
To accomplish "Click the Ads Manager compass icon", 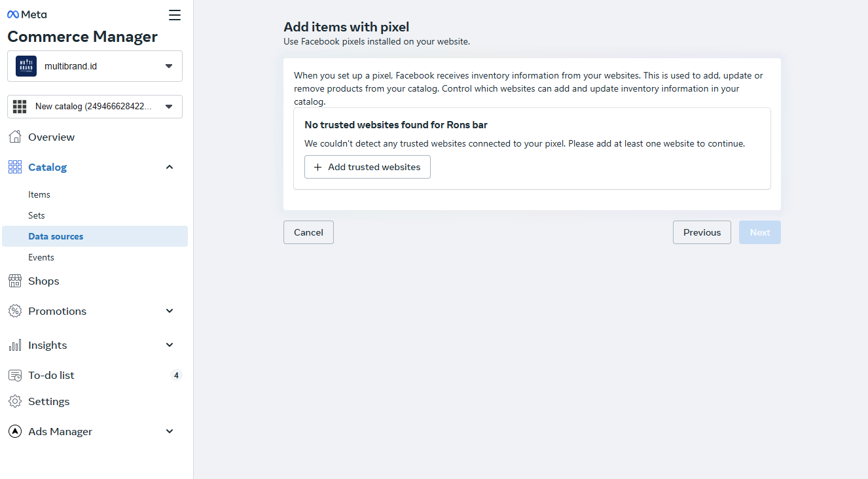I will [x=14, y=431].
